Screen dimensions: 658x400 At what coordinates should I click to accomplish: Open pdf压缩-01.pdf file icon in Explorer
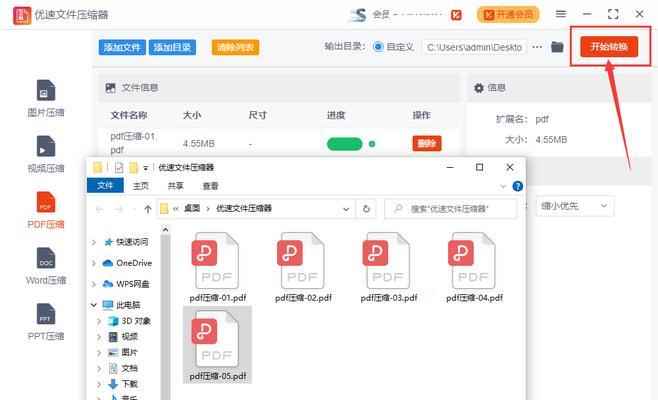pos(217,261)
